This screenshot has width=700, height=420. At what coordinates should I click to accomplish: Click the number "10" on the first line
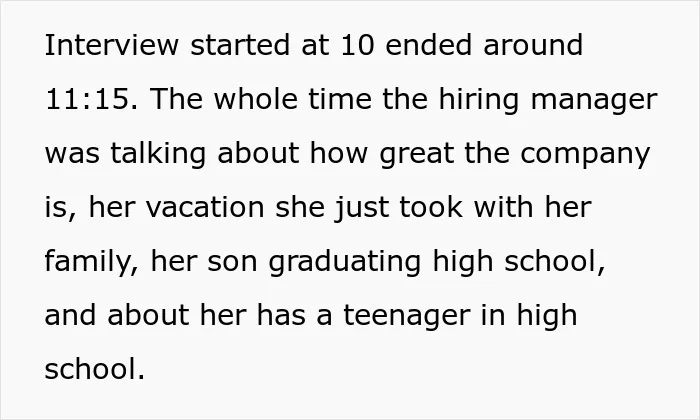coord(357,45)
